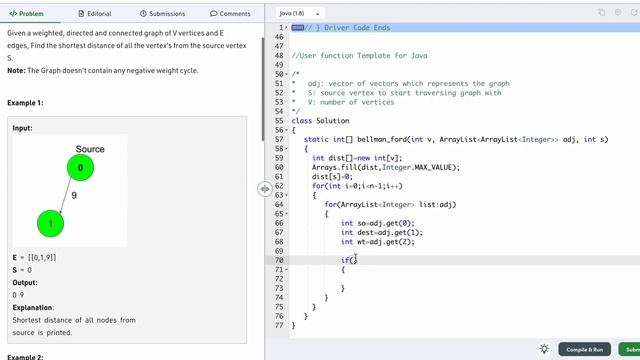Click 'for(ArrayList<Integer> list:adj)' line
The height and width of the screenshot is (360, 640).
pos(390,204)
